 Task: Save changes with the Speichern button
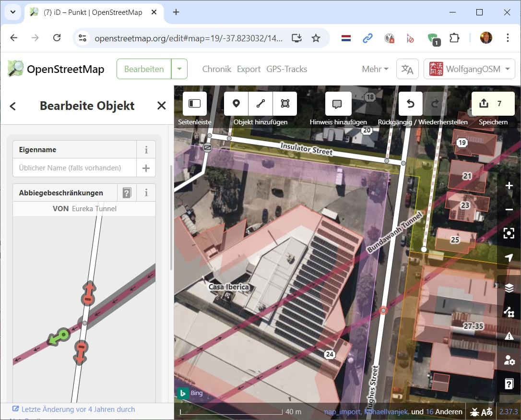493,104
